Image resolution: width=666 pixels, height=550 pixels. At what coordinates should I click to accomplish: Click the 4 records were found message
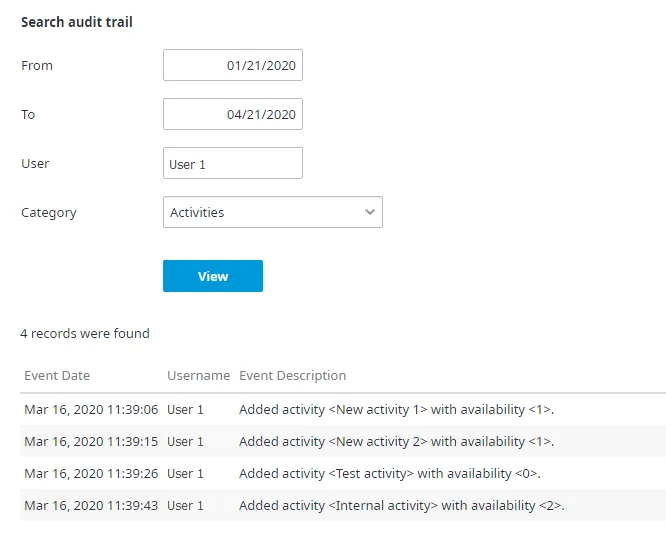click(85, 333)
